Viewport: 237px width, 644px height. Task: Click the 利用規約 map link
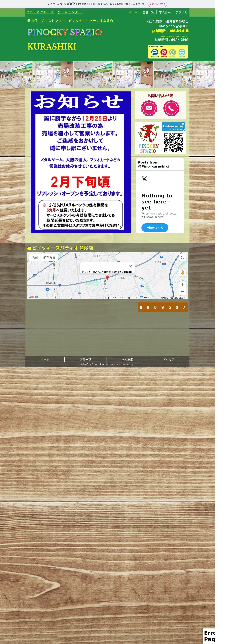[x=165, y=298]
